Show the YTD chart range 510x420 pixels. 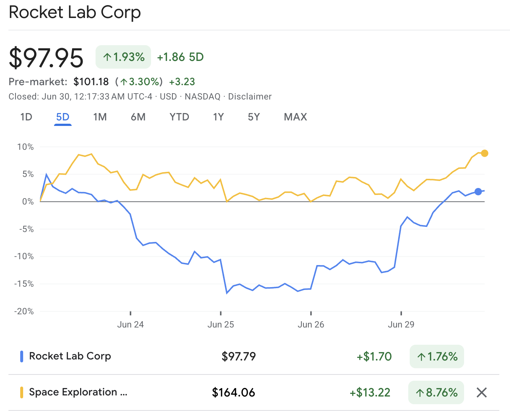click(179, 117)
